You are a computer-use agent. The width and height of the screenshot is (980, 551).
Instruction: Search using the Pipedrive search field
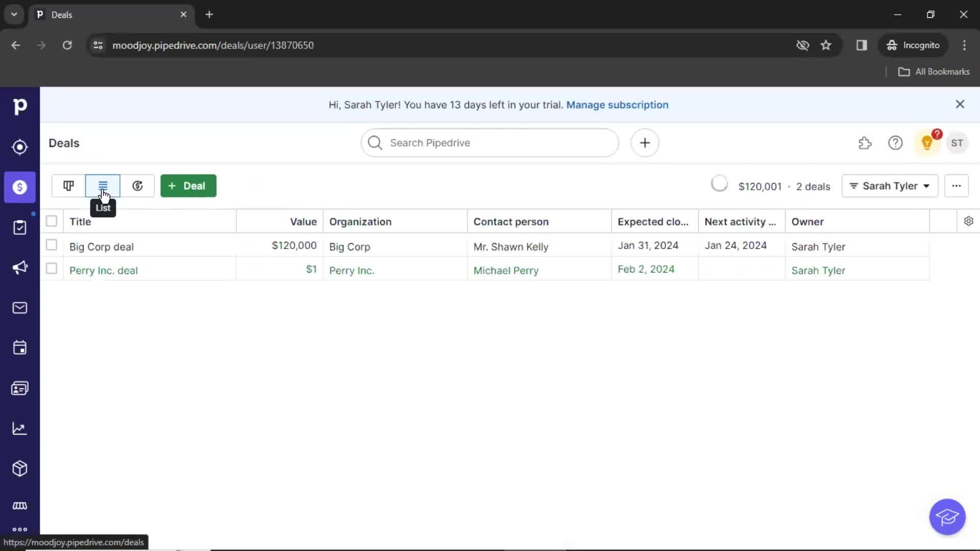point(490,143)
